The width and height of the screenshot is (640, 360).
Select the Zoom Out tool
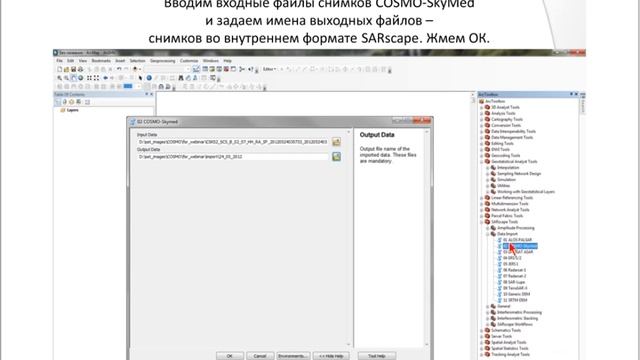66,78
